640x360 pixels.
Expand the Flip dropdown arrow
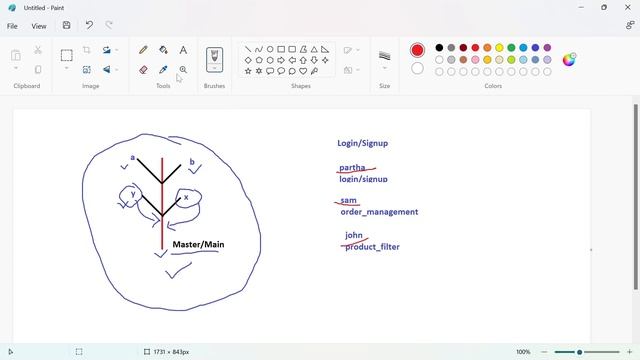point(117,70)
